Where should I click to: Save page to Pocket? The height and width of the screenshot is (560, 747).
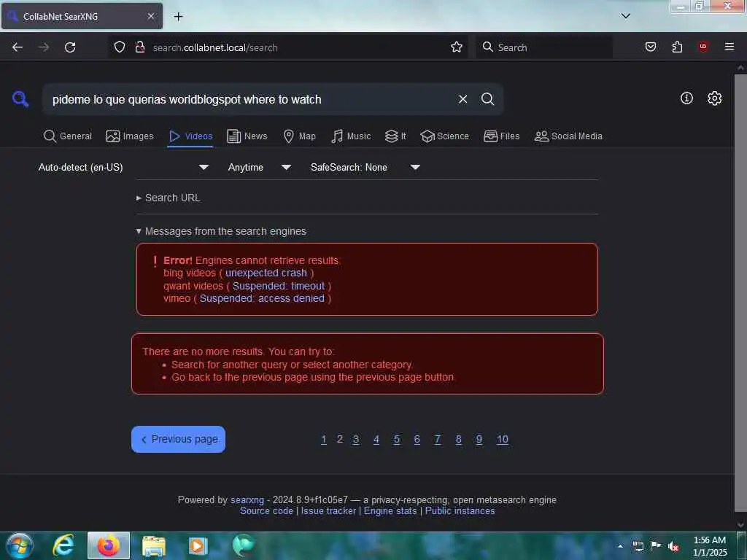coord(650,47)
